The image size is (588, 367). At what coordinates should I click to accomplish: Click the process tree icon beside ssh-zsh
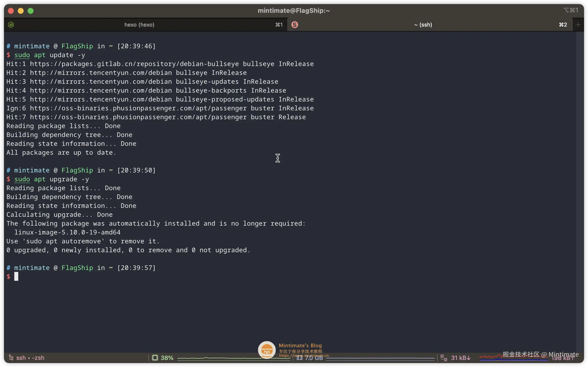pyautogui.click(x=11, y=358)
